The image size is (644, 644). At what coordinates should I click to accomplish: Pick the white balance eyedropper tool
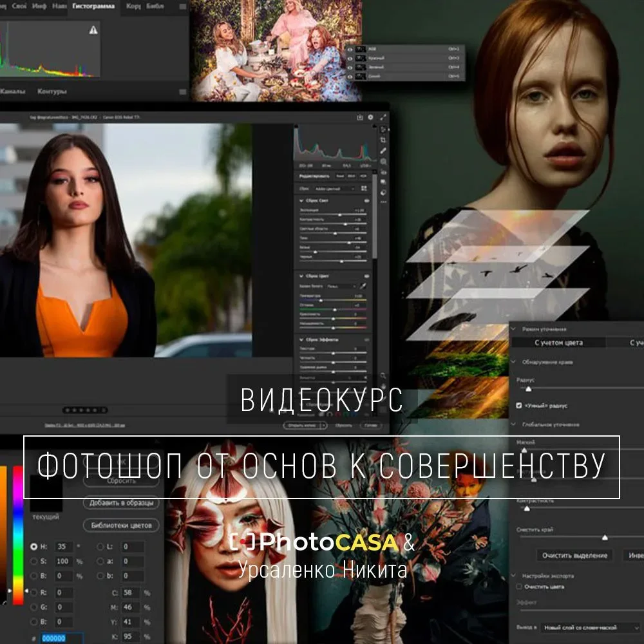pyautogui.click(x=363, y=287)
